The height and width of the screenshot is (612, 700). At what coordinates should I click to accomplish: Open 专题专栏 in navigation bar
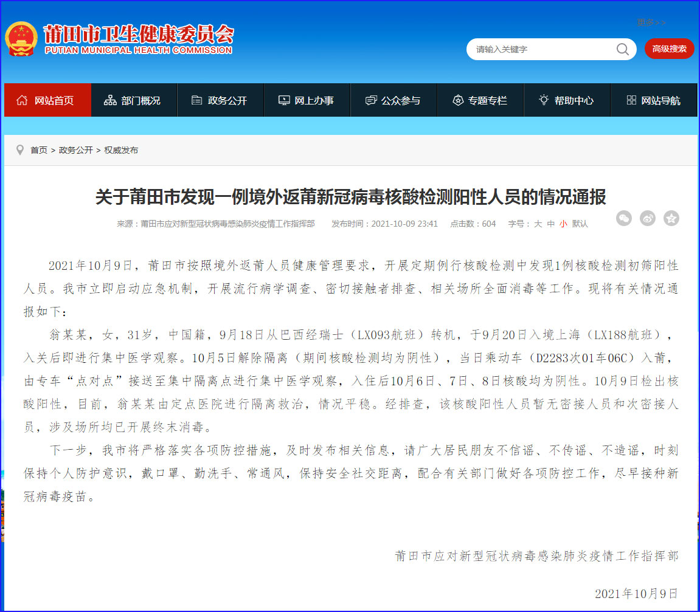click(480, 100)
